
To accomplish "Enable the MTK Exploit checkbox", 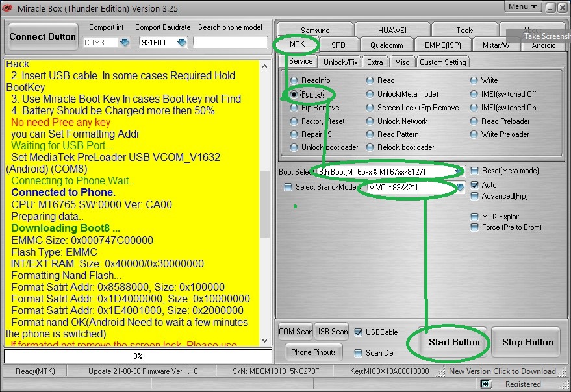I will (474, 217).
